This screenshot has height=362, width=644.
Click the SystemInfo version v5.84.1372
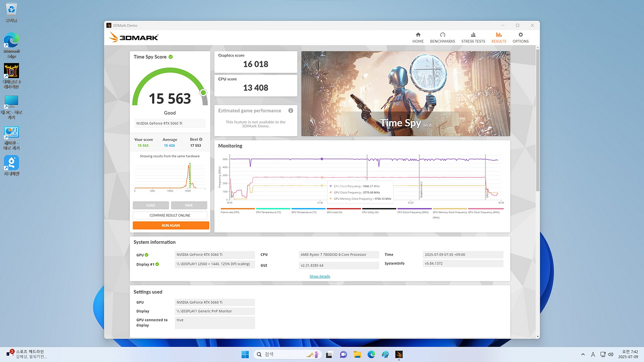tap(463, 264)
